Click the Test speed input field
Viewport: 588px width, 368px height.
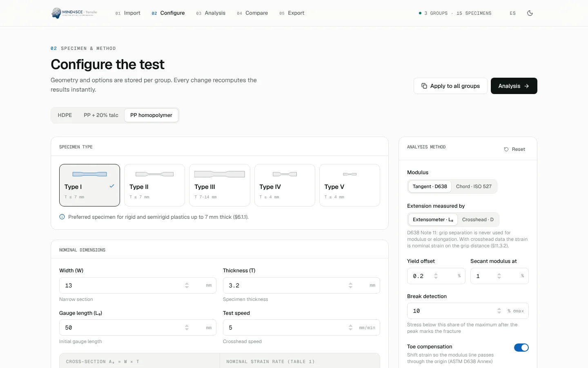(x=301, y=328)
